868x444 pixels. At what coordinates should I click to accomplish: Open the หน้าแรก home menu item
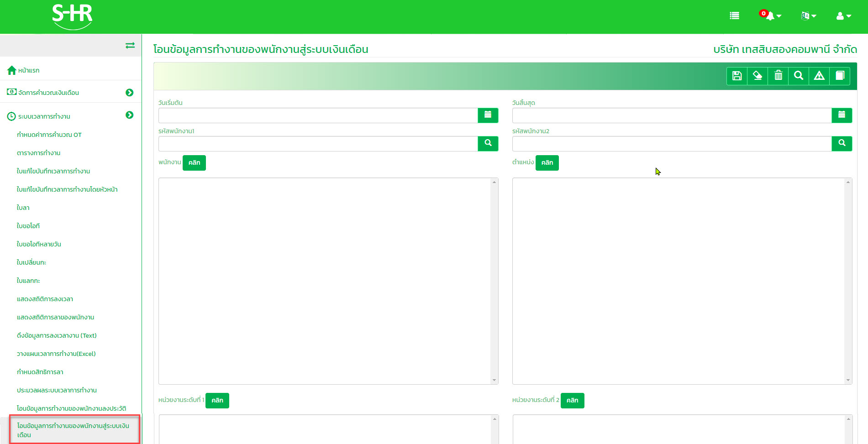point(28,70)
